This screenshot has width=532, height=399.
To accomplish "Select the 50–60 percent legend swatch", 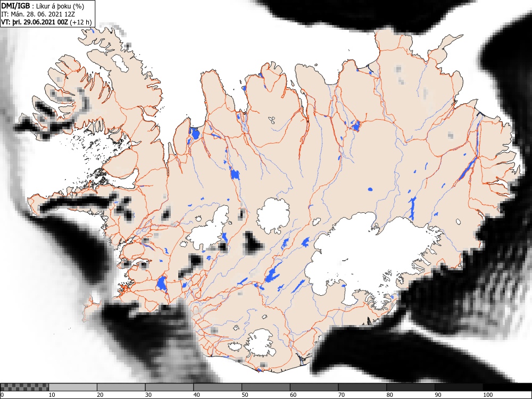I will 265,387.
